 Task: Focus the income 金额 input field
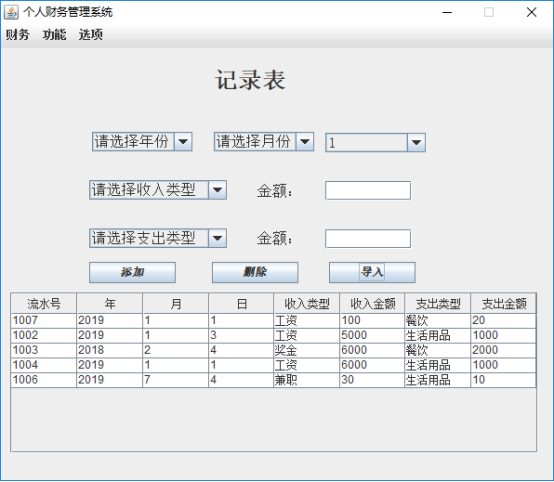368,190
